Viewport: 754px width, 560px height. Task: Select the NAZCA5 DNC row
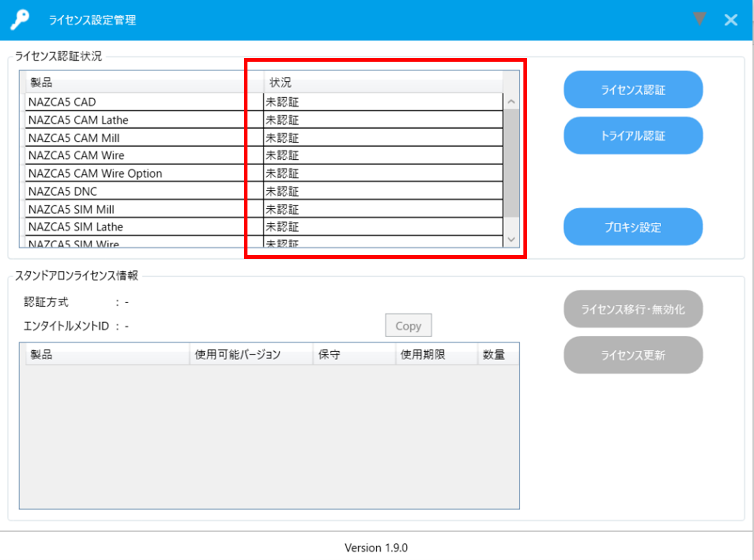tap(264, 191)
